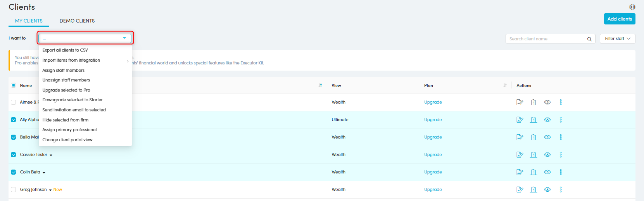Check the Greg Johnson checkbox
This screenshot has height=201, width=644.
tap(14, 190)
